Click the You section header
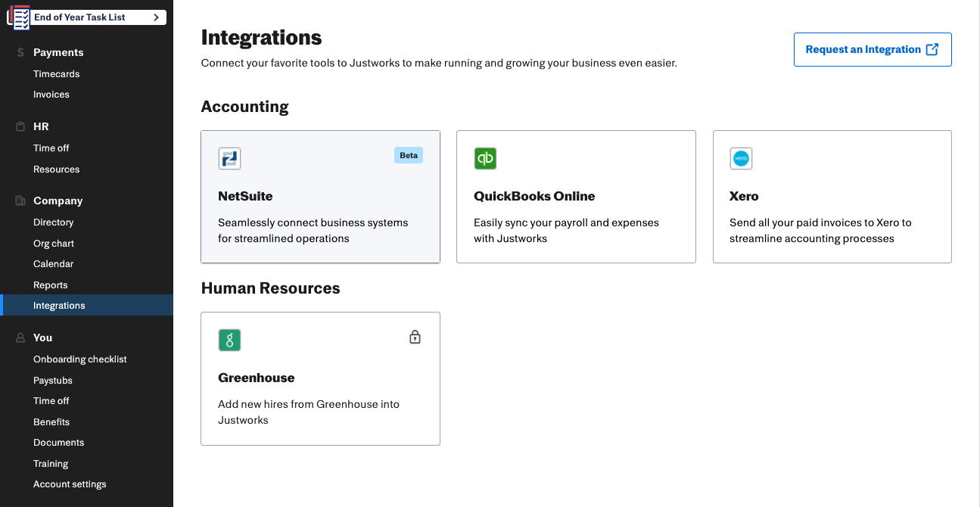The height and width of the screenshot is (507, 980). (x=43, y=338)
